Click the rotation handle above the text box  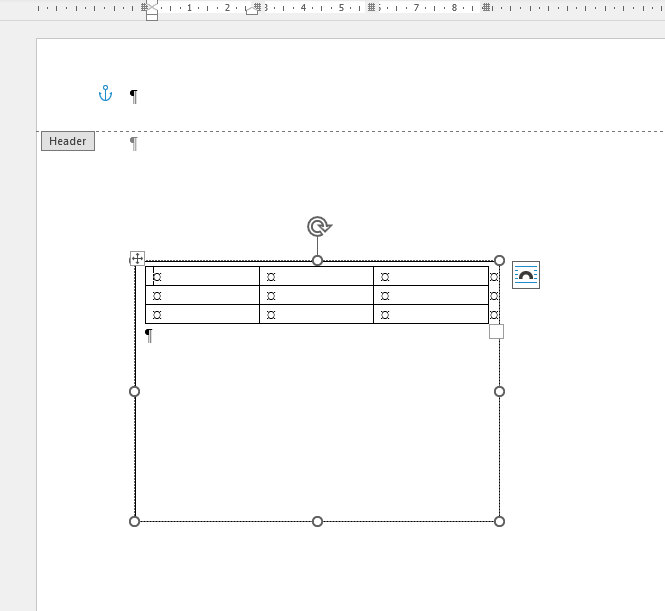319,226
